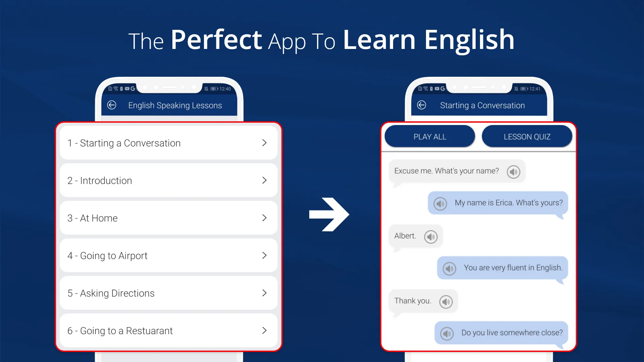Play audio for You are very fluent reply
This screenshot has height=362, width=644.
[449, 268]
